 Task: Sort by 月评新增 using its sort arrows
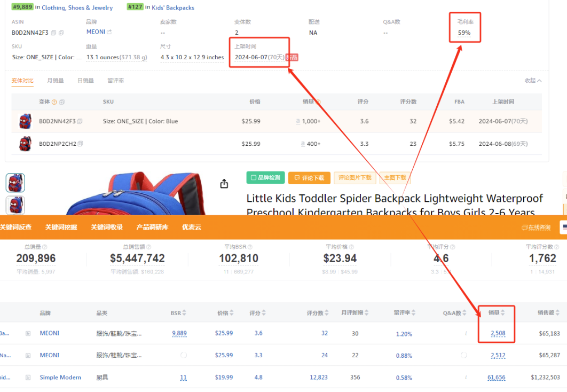(x=366, y=312)
